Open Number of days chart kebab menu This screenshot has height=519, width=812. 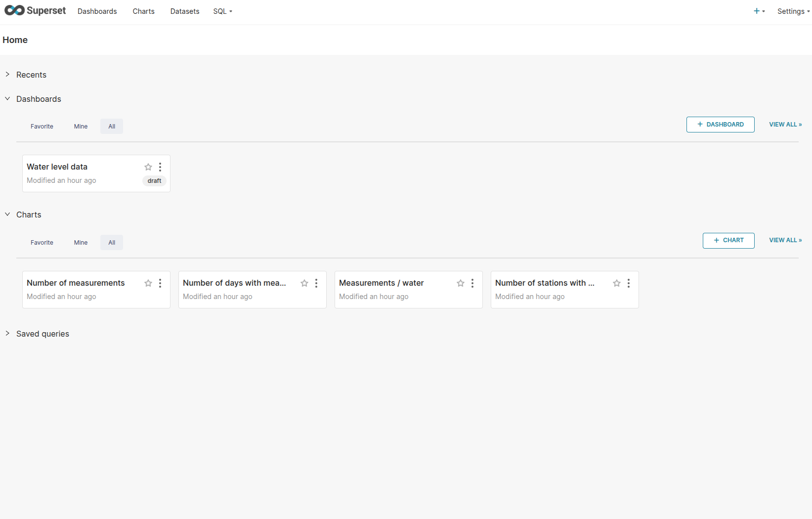tap(316, 283)
